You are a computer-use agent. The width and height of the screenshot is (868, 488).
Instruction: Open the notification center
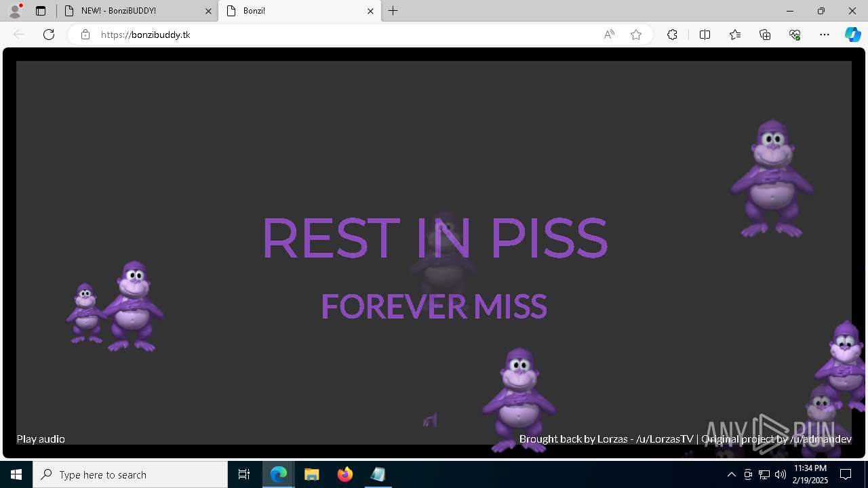tap(846, 474)
